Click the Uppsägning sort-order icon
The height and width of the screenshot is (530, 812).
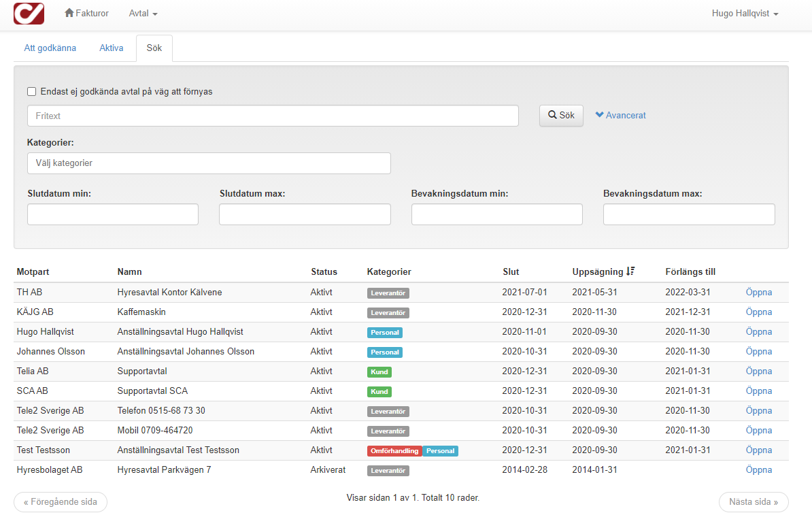630,271
